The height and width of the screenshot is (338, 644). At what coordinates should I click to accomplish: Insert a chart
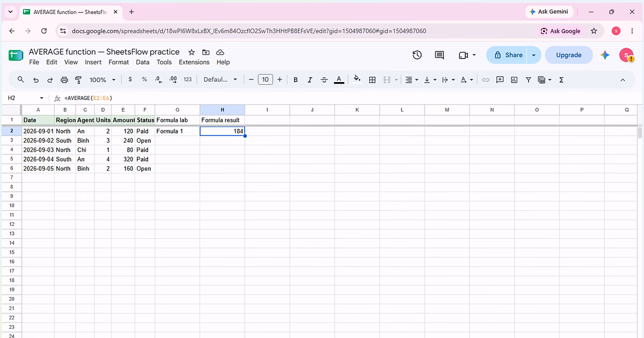(x=514, y=79)
